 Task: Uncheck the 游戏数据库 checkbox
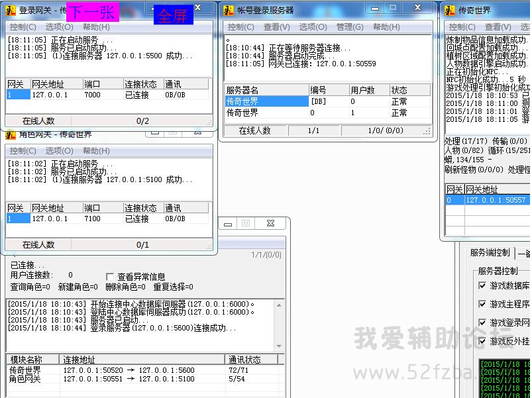click(x=482, y=285)
